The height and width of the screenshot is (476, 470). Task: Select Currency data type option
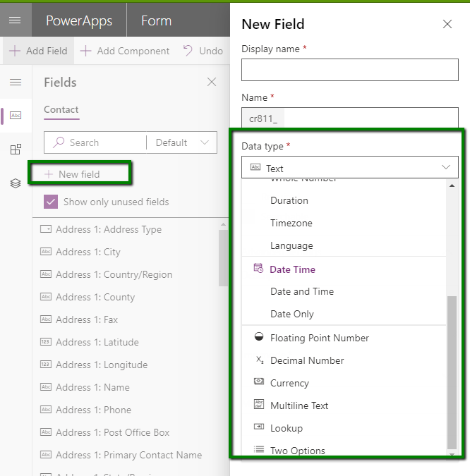tap(289, 383)
